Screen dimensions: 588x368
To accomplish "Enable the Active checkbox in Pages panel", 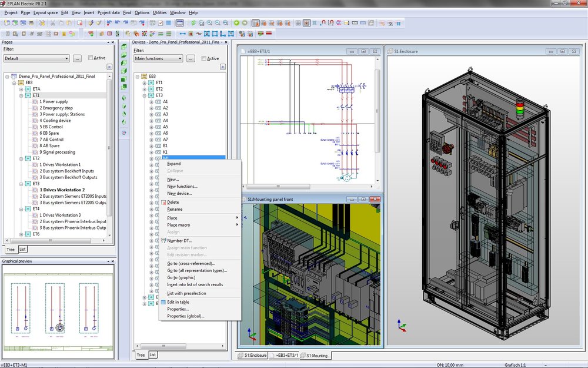I will click(91, 58).
